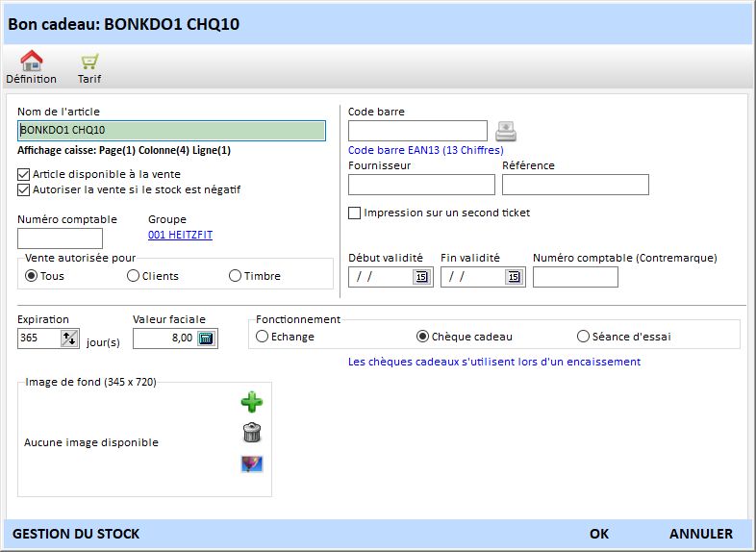The width and height of the screenshot is (756, 552).
Task: Enable Impression sur un second ticket
Action: [x=355, y=213]
